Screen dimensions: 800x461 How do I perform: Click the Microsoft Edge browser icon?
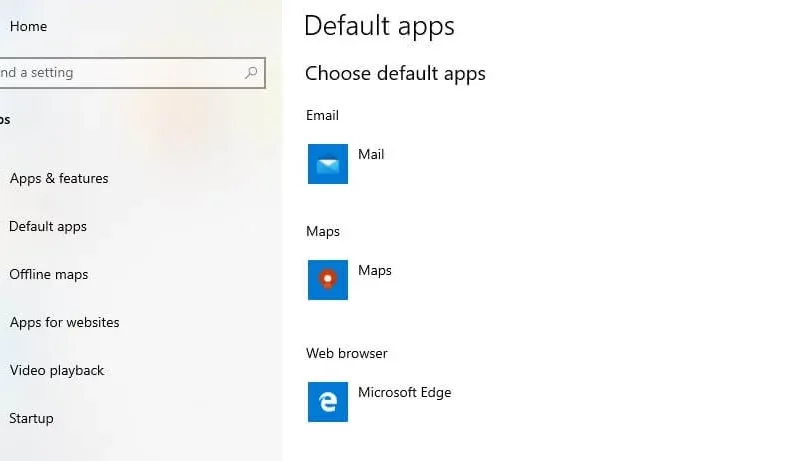(328, 402)
